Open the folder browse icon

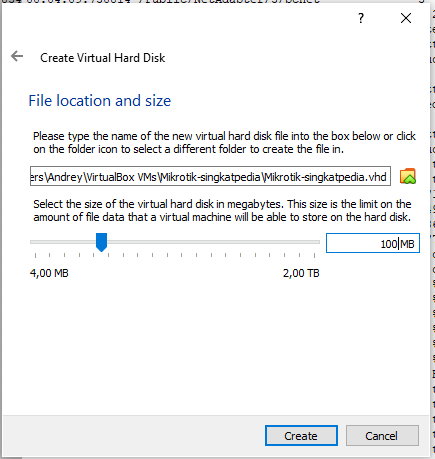pyautogui.click(x=408, y=176)
